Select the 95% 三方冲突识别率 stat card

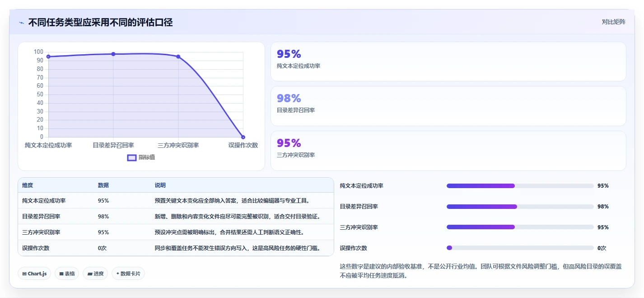coord(448,151)
